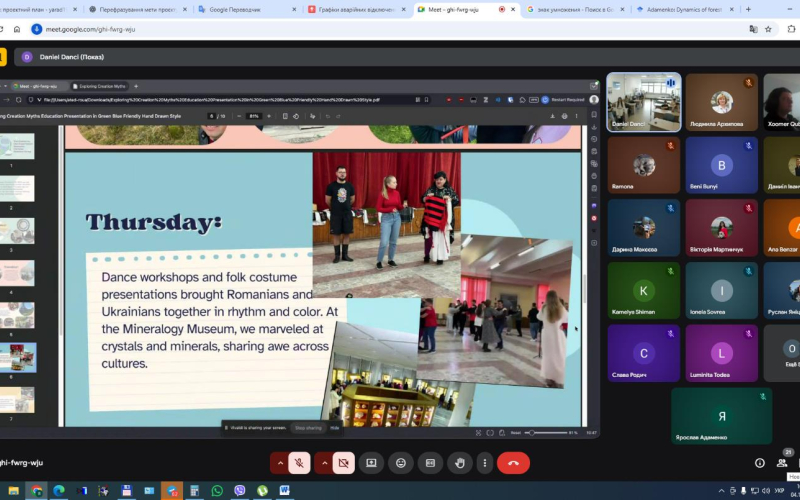Image resolution: width=800 pixels, height=500 pixels.
Task: Unmute the microphone
Action: [x=298, y=463]
